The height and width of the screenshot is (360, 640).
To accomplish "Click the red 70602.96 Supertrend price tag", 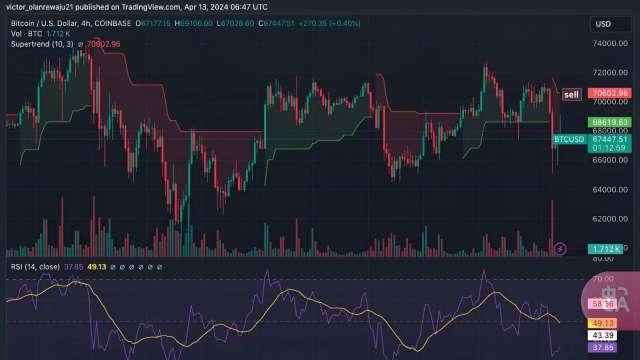I will point(609,93).
